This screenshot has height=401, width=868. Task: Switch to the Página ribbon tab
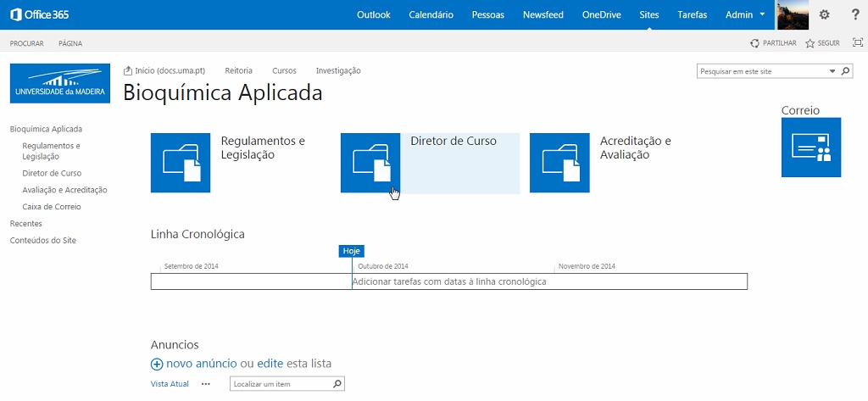(x=70, y=43)
